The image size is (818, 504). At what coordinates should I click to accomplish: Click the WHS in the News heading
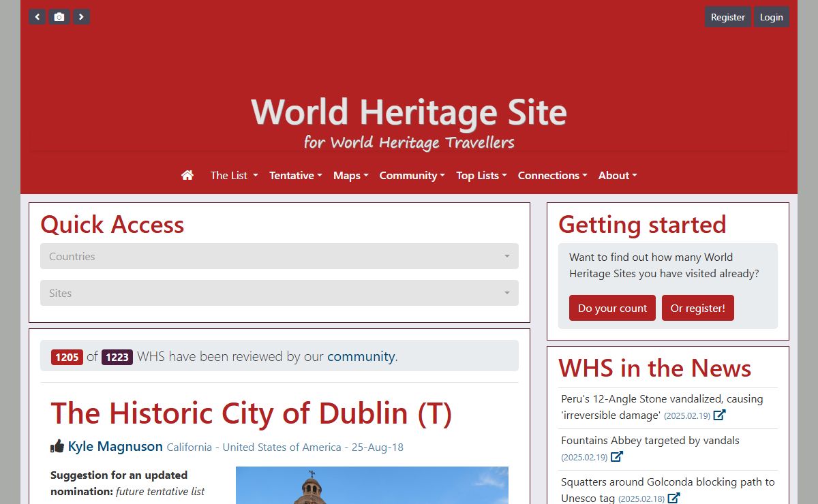click(655, 368)
